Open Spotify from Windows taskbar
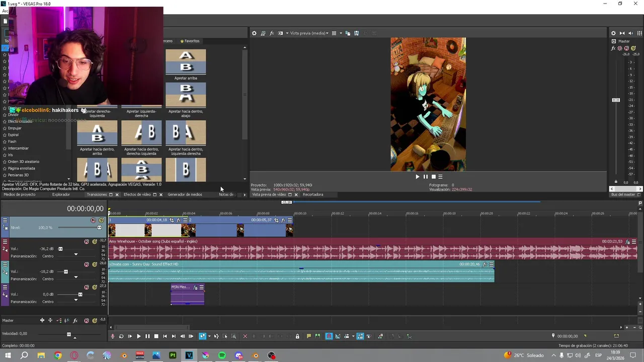This screenshot has height=362, width=644. point(222,355)
